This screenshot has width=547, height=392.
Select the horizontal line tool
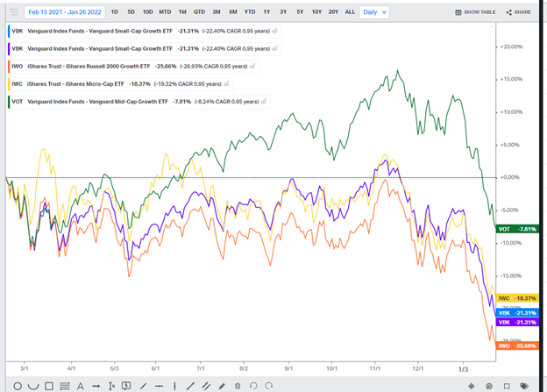(159, 386)
